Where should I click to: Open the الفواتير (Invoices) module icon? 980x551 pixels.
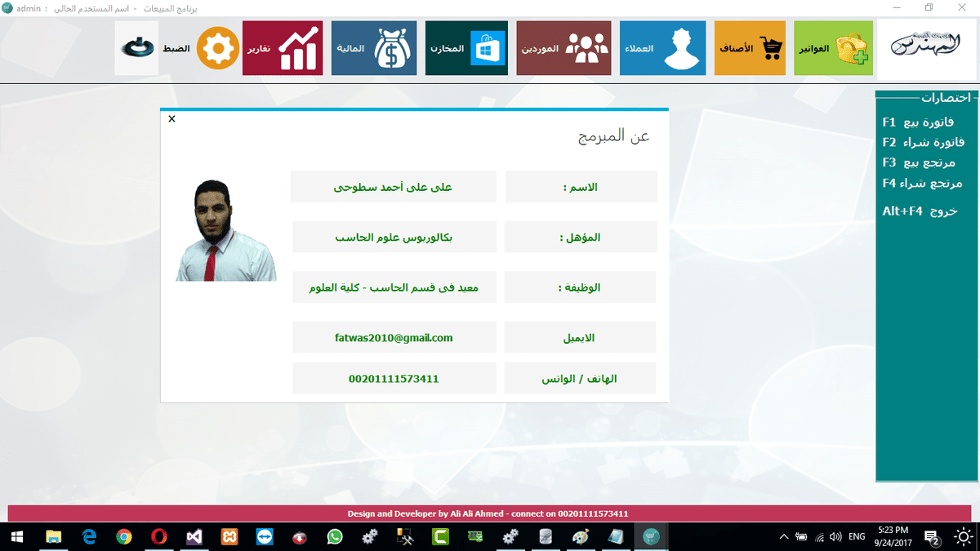tap(832, 48)
